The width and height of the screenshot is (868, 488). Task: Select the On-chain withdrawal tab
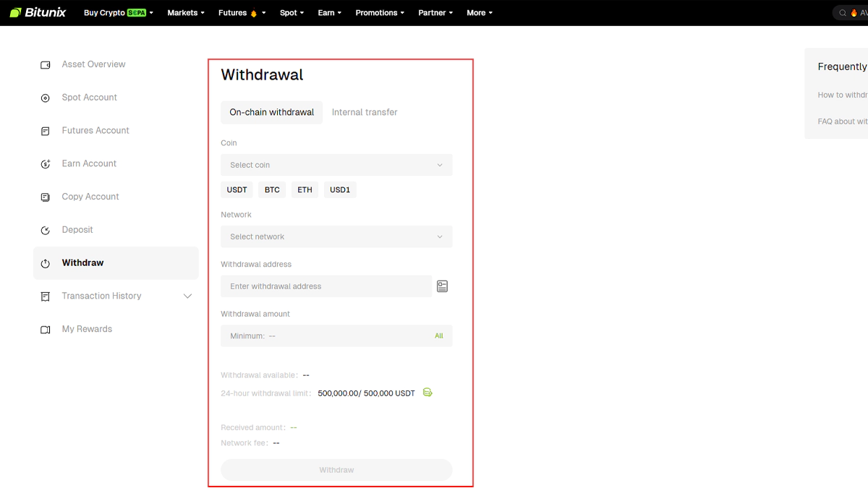tap(271, 112)
